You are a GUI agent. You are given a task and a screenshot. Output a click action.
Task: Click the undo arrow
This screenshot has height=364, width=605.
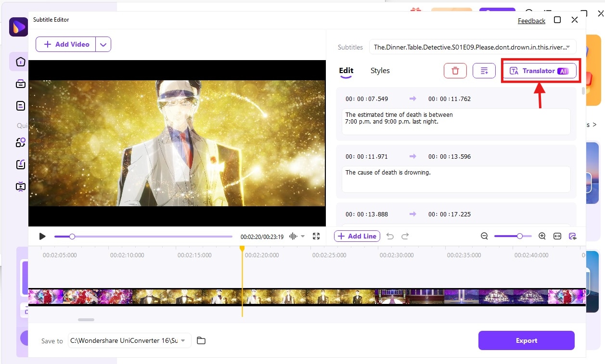coord(390,236)
